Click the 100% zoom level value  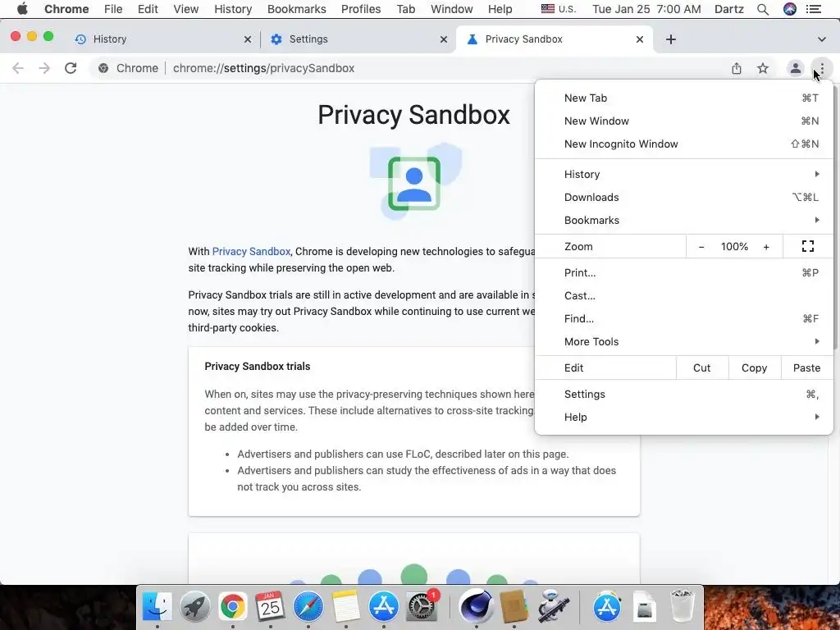point(734,247)
